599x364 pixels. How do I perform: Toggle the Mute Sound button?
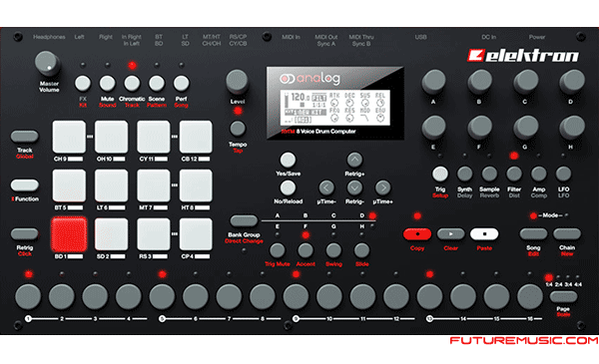click(x=108, y=83)
